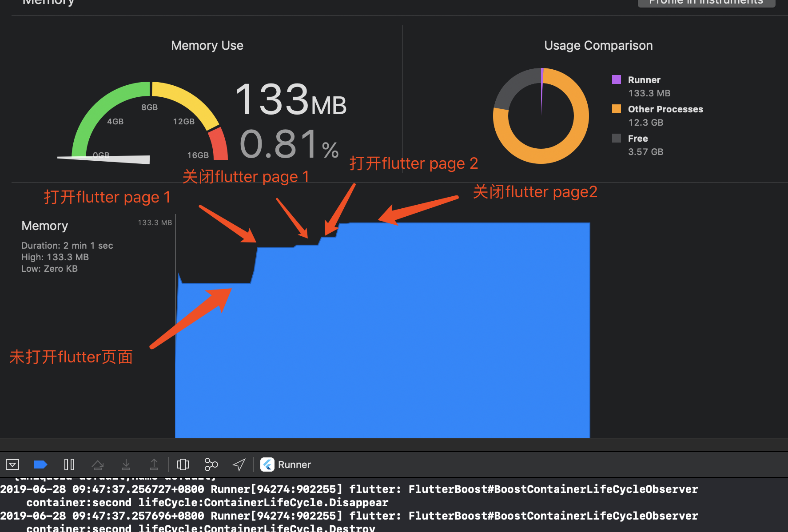Viewport: 788px width, 532px height.
Task: Select the step into icon
Action: 126,465
